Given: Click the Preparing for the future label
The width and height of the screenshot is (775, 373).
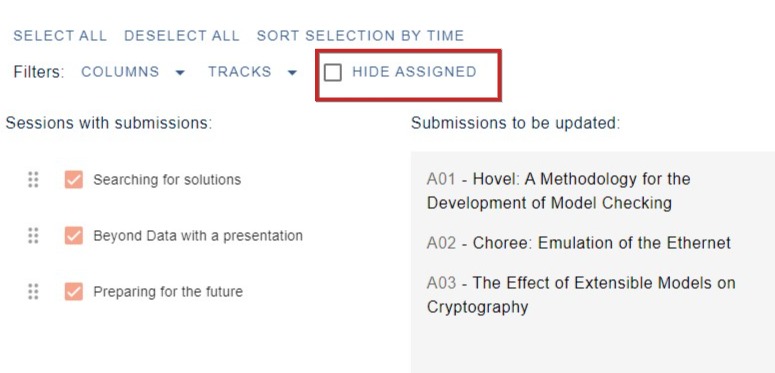Looking at the screenshot, I should point(168,292).
